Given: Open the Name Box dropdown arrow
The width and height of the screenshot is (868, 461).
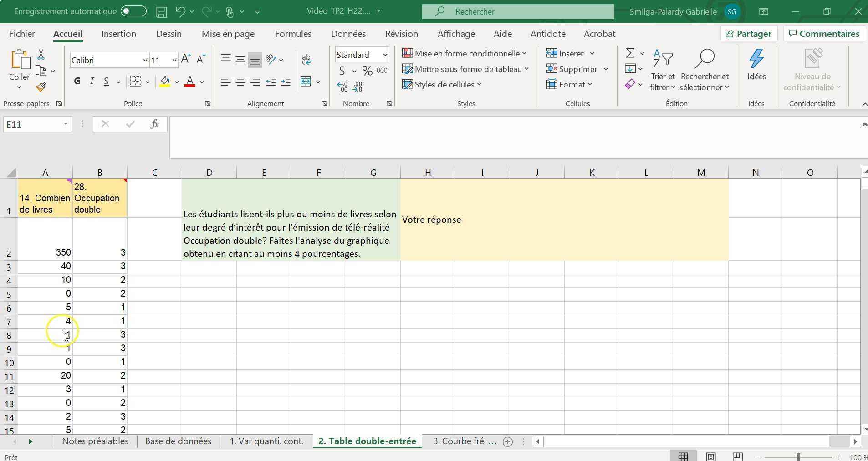Looking at the screenshot, I should (x=66, y=124).
